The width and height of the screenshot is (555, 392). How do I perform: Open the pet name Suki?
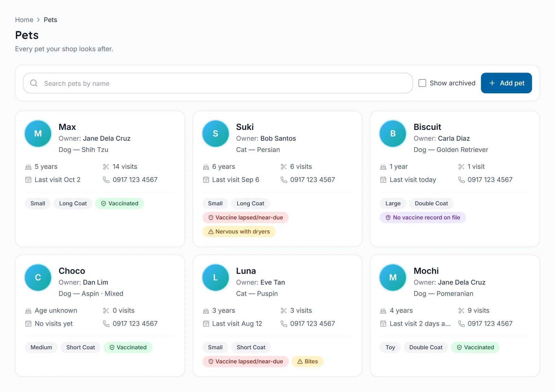tap(245, 127)
